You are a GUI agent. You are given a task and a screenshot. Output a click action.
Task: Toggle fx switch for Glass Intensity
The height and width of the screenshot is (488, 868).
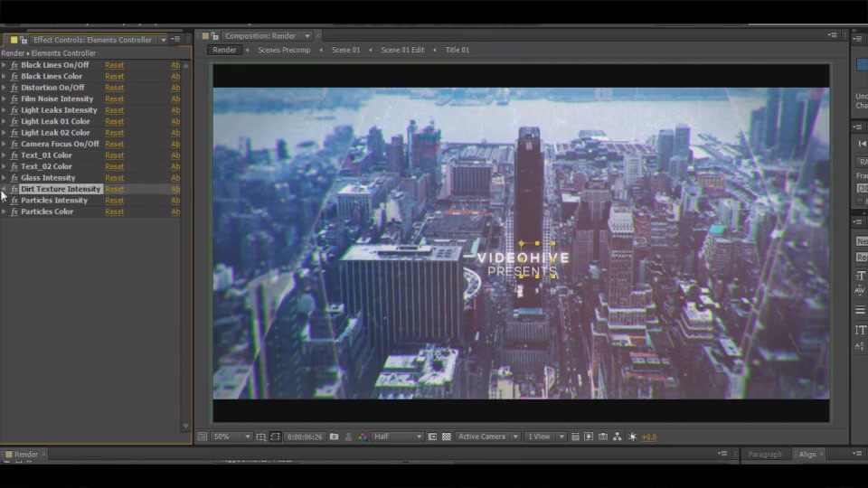[x=14, y=178]
